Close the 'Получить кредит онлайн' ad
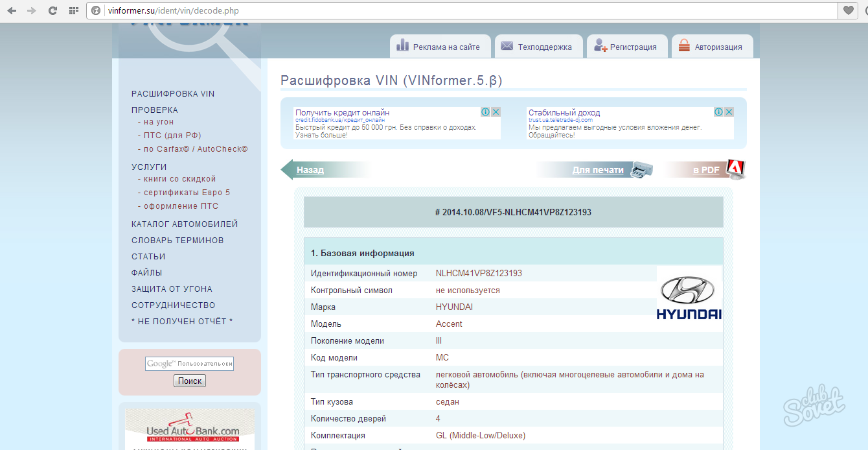This screenshot has height=450, width=868. pos(496,112)
